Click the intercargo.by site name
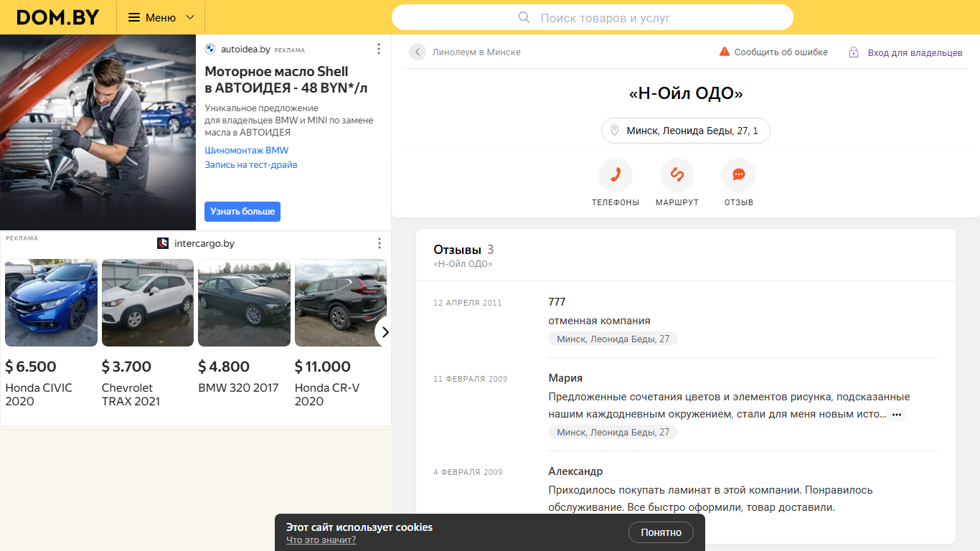 point(204,243)
